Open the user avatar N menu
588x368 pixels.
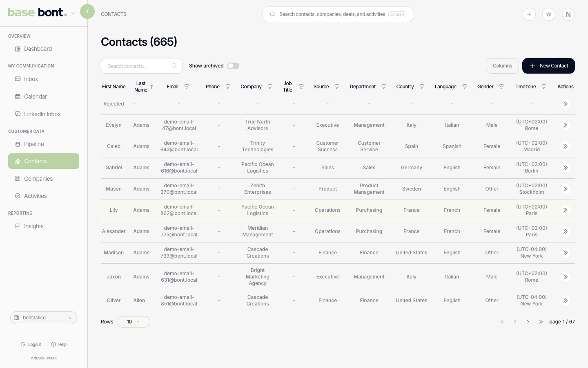pos(568,14)
